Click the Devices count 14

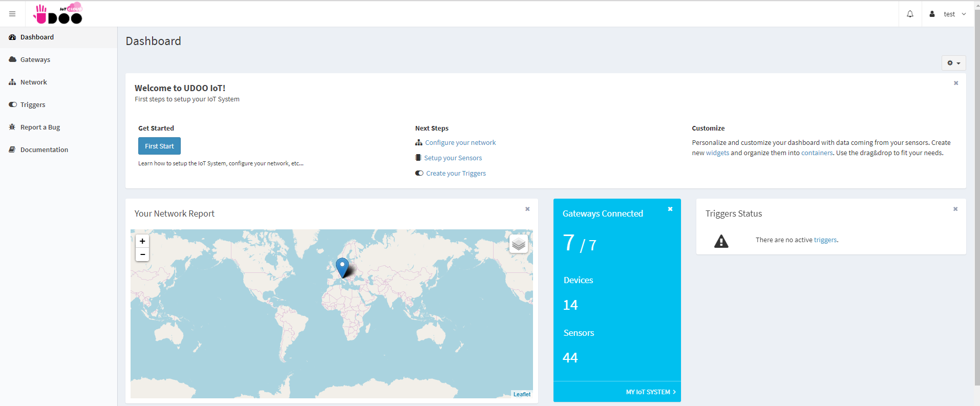[x=570, y=305]
